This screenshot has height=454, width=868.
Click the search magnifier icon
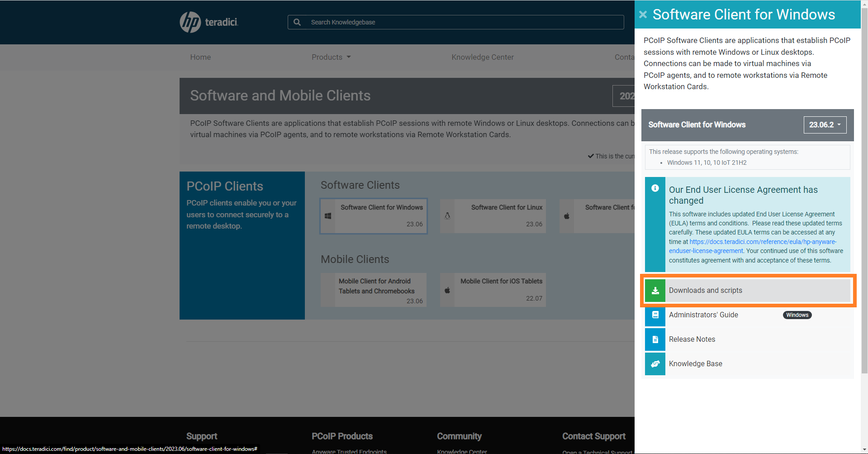click(297, 22)
